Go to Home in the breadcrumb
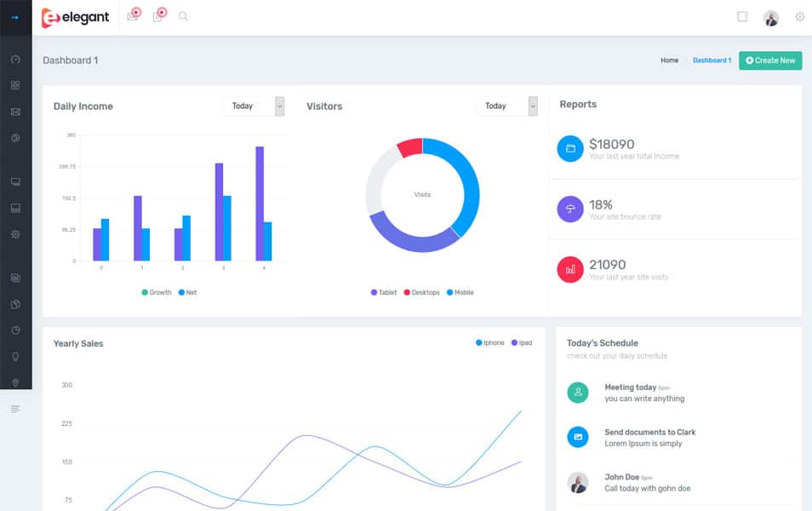Image resolution: width=812 pixels, height=511 pixels. pos(670,60)
